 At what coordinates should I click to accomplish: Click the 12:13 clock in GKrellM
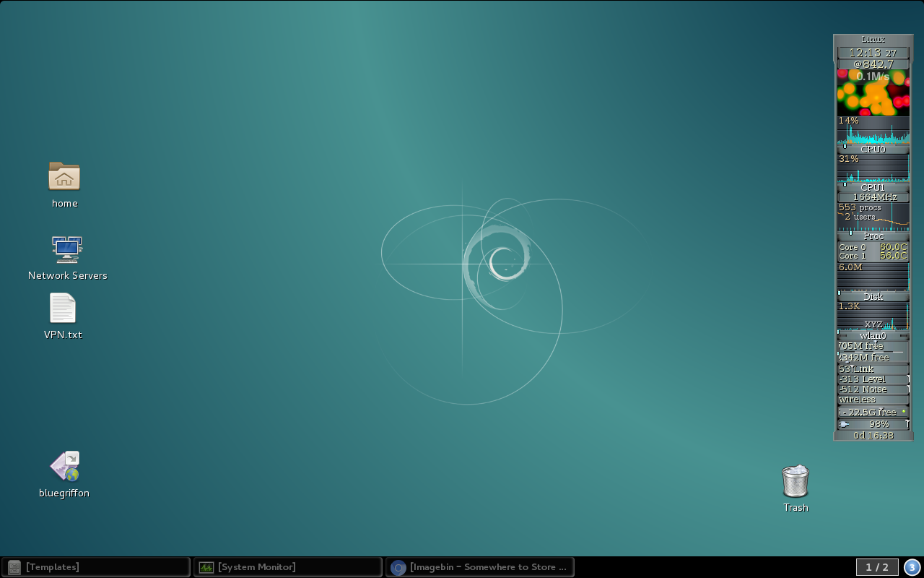[x=873, y=53]
